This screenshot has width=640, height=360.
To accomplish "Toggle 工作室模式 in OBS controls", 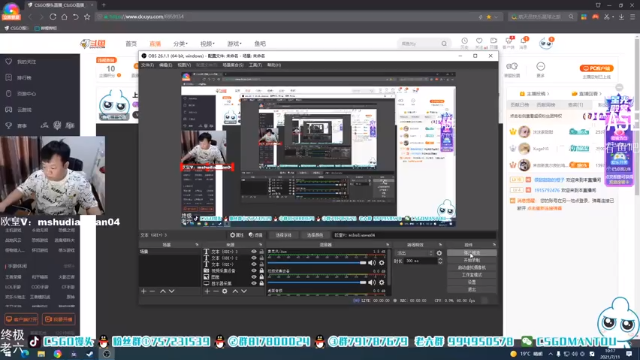I will point(472,275).
